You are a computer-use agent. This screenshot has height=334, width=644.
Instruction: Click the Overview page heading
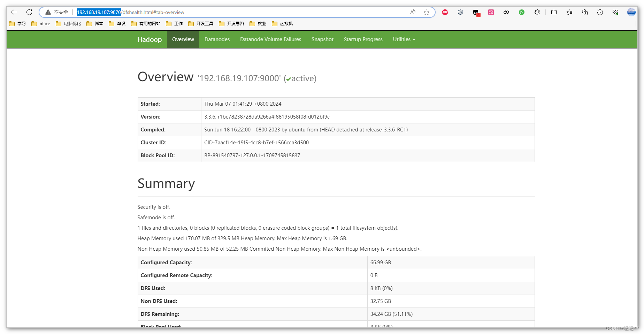[x=166, y=77]
